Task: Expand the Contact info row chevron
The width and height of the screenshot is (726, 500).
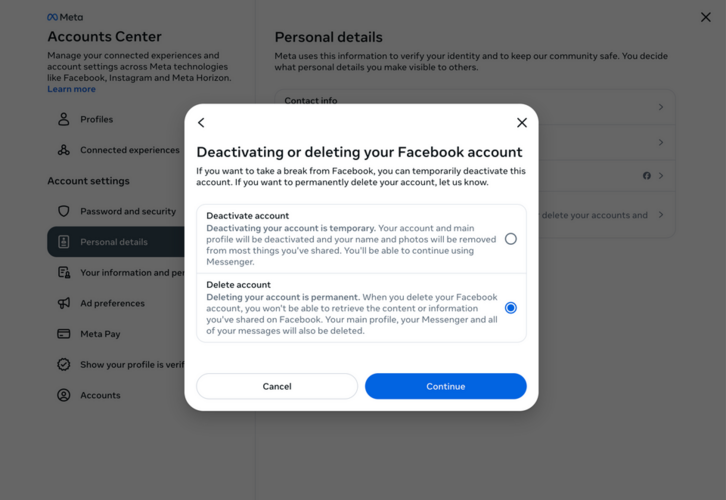Action: tap(661, 107)
